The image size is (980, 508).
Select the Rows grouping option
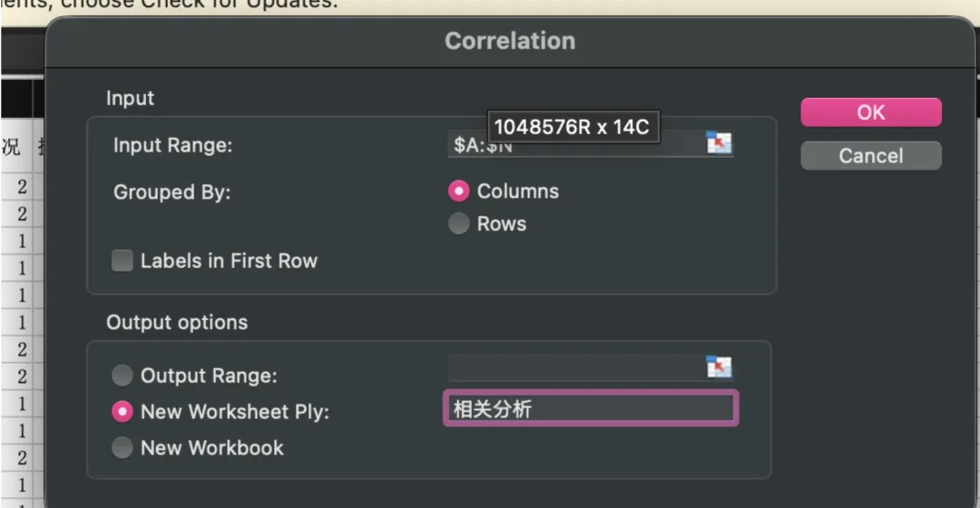click(x=460, y=224)
